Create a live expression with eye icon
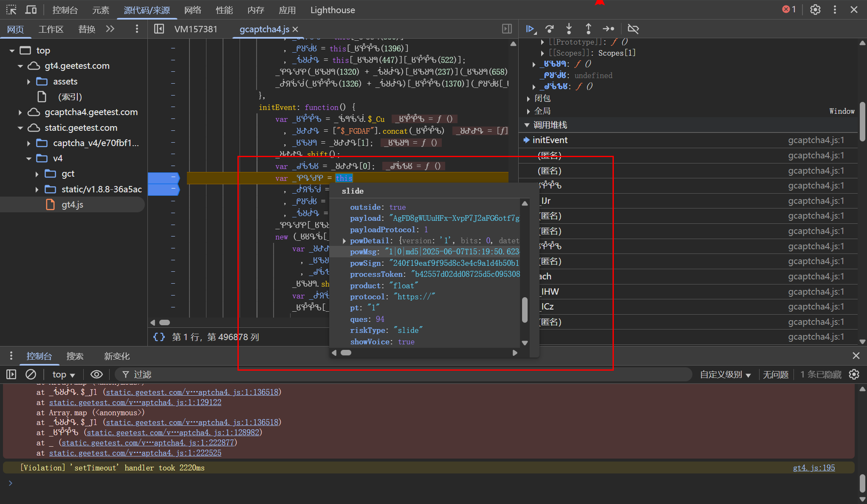The width and height of the screenshot is (867, 504). pos(96,374)
